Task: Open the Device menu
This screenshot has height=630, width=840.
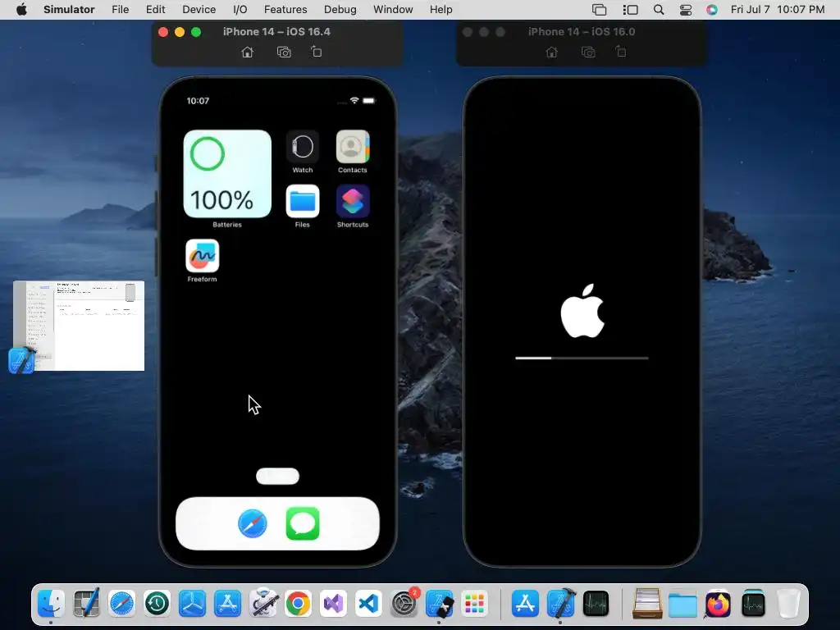Action: pos(199,10)
